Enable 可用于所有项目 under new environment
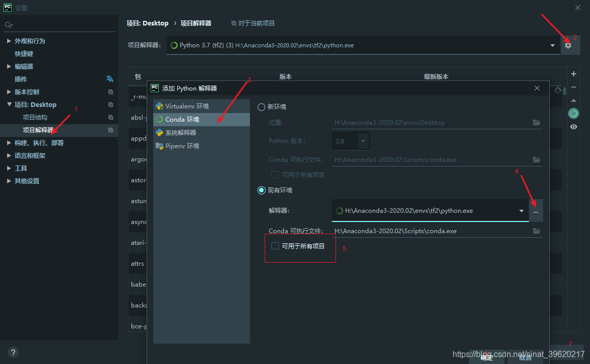The height and width of the screenshot is (364, 590). (275, 175)
